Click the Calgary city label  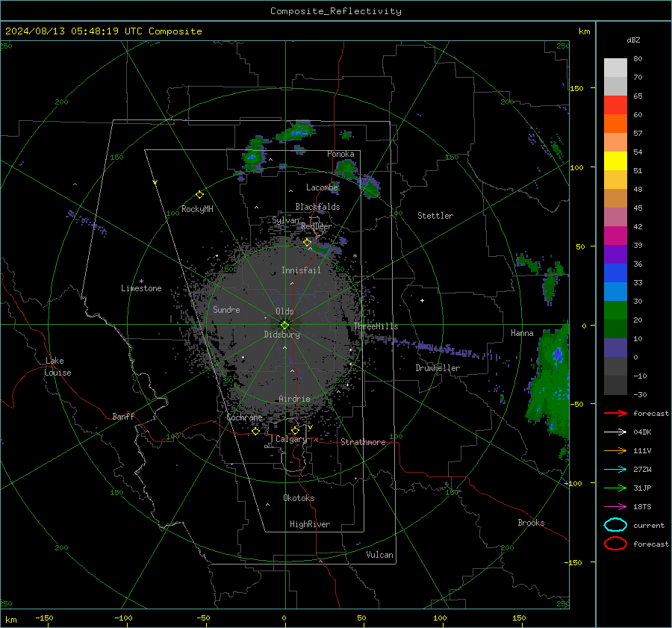[291, 439]
